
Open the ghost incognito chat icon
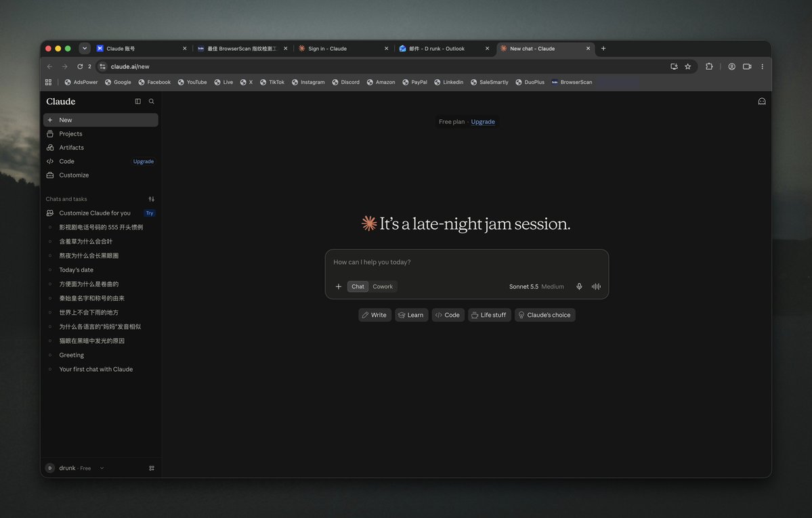click(x=762, y=102)
